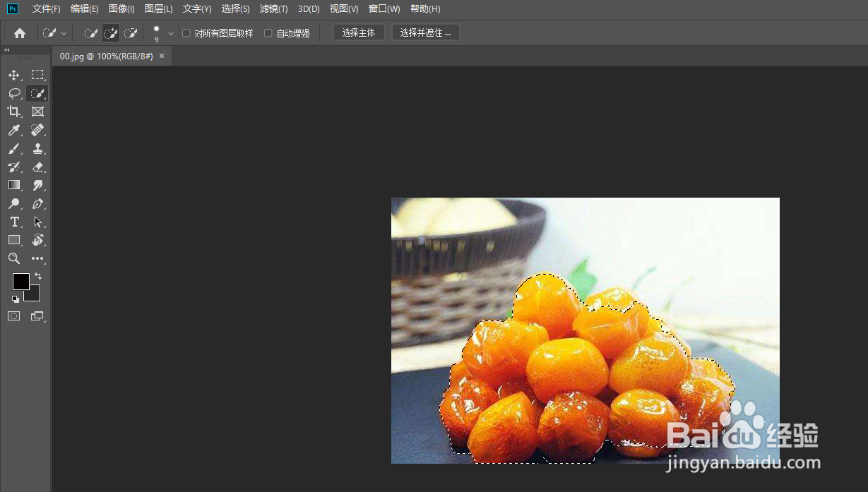Expand the hidden tools ellipsis menu
Screen dimensions: 868x492
coord(37,258)
